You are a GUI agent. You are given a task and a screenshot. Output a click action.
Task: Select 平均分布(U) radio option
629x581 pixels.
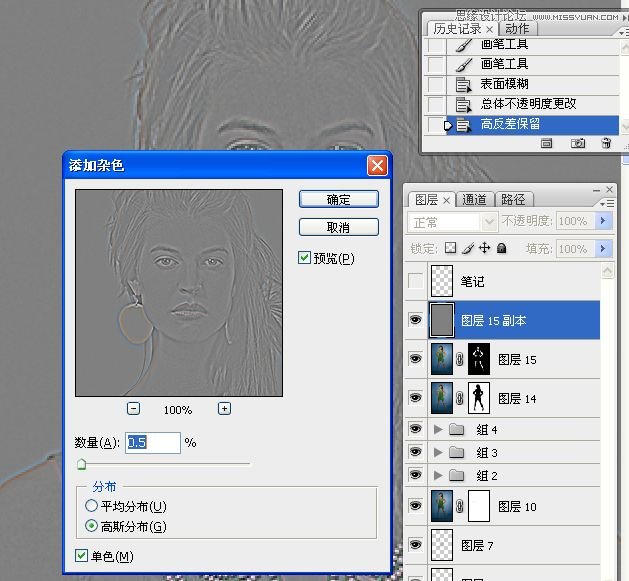click(x=91, y=506)
